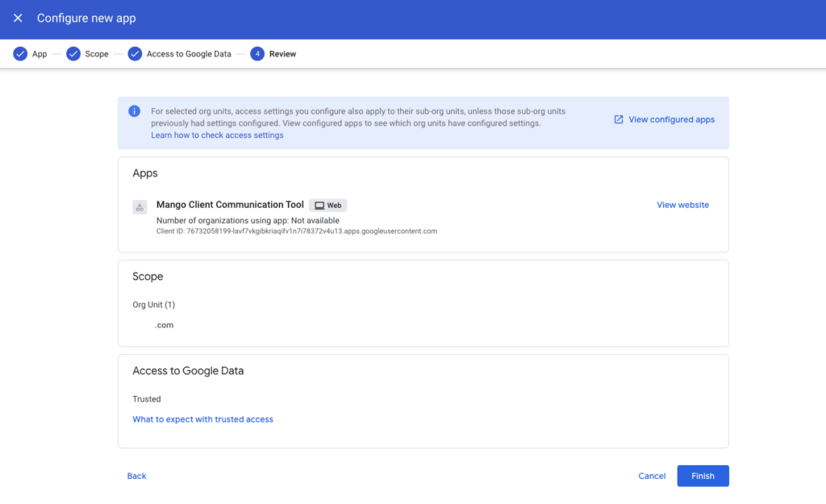Click the .com org unit entry
The width and height of the screenshot is (826, 504).
click(164, 326)
